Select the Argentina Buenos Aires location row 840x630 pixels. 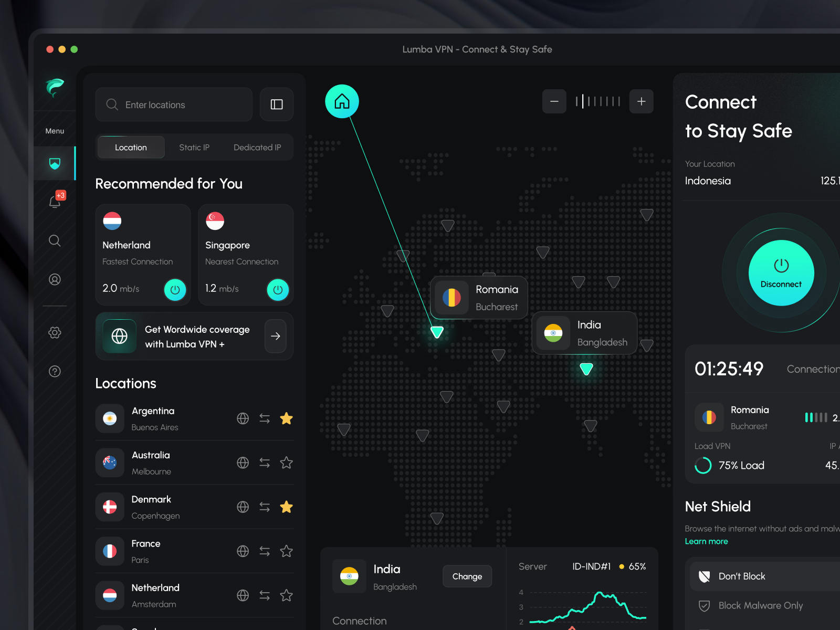[194, 418]
